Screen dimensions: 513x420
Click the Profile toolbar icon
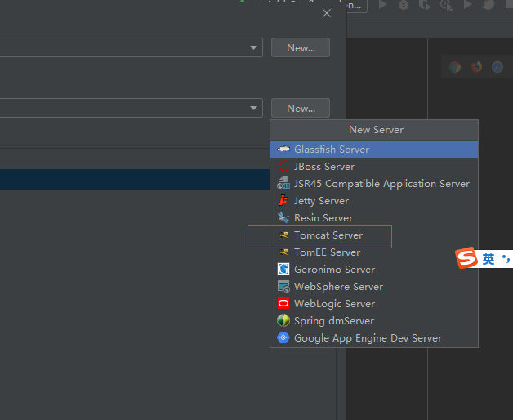click(x=446, y=5)
